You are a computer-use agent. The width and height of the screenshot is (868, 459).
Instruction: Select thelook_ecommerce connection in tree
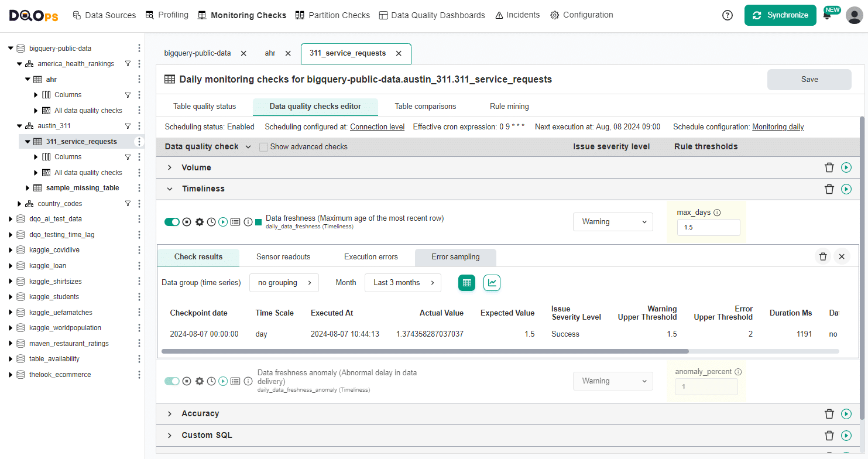(60, 375)
